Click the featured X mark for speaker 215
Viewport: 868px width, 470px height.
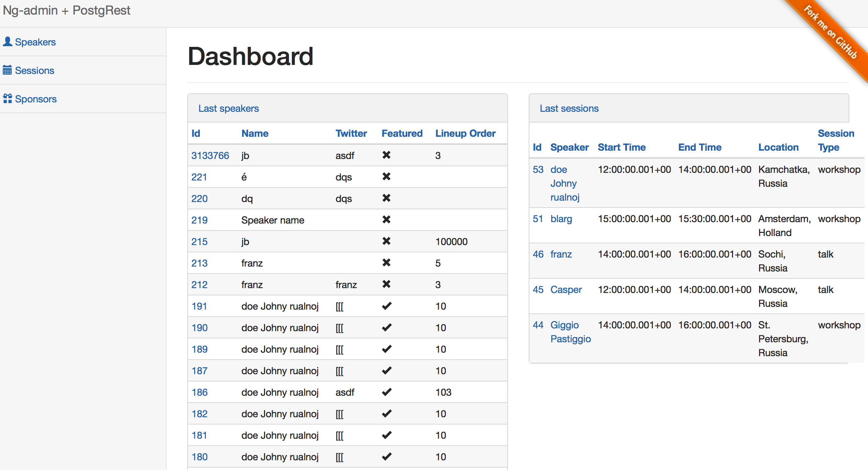[x=386, y=241]
